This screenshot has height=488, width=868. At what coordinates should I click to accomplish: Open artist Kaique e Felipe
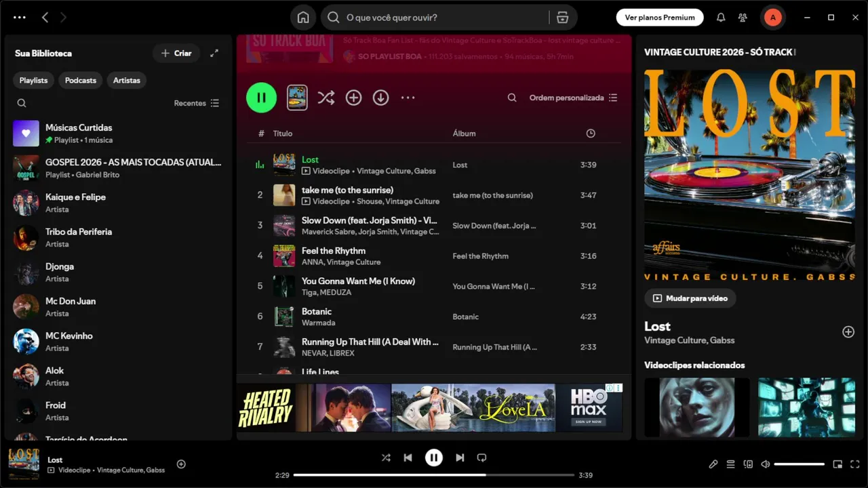click(119, 203)
